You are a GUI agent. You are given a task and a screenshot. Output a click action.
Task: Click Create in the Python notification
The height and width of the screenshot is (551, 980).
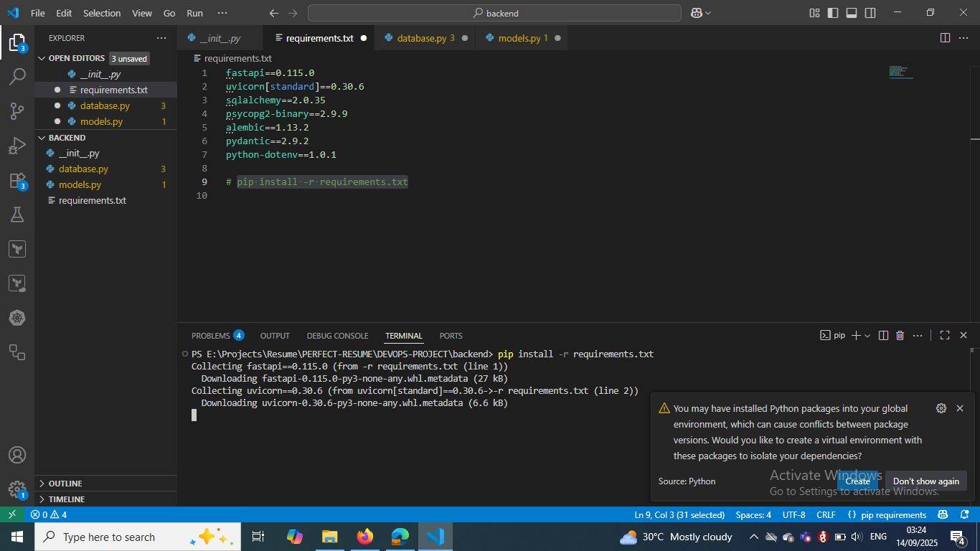click(x=857, y=481)
